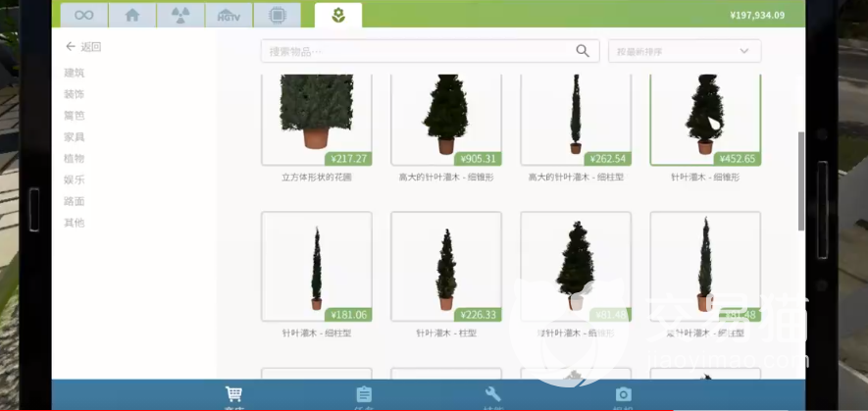Open the infinity symbol tab
This screenshot has height=411, width=868.
tap(83, 15)
